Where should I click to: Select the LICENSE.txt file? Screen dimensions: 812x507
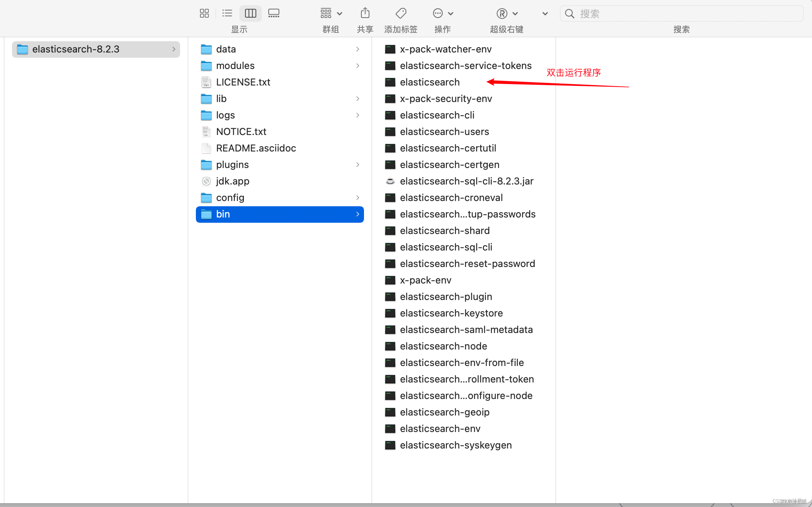click(243, 82)
